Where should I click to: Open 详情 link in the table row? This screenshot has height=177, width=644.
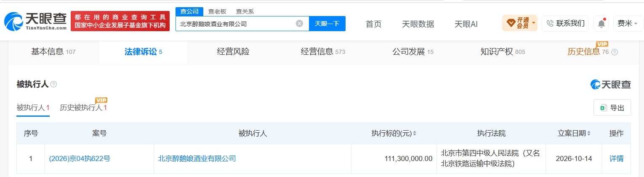tap(617, 159)
